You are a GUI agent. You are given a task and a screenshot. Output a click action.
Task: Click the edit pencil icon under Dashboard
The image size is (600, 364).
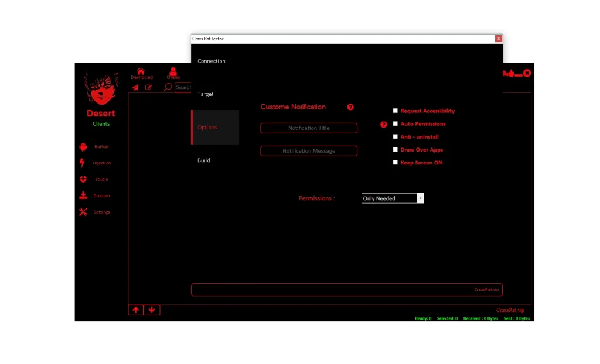[149, 87]
